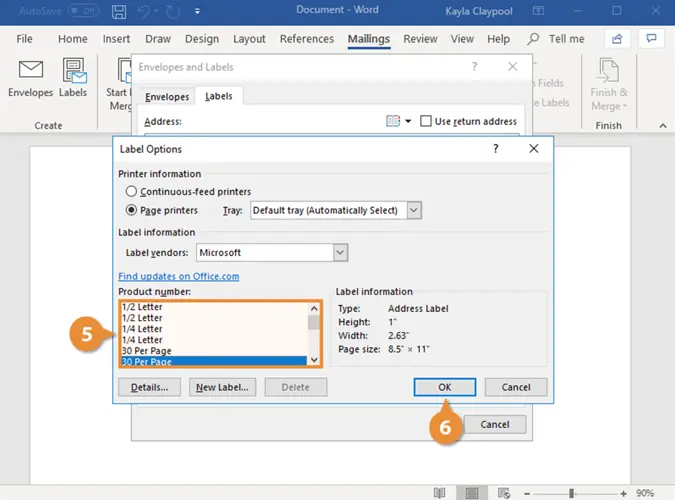Click the New Label... button

point(223,387)
